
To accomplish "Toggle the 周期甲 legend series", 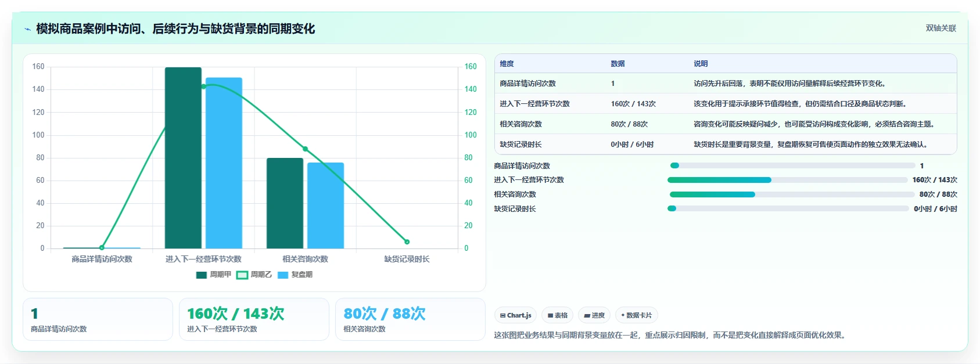I will [214, 275].
